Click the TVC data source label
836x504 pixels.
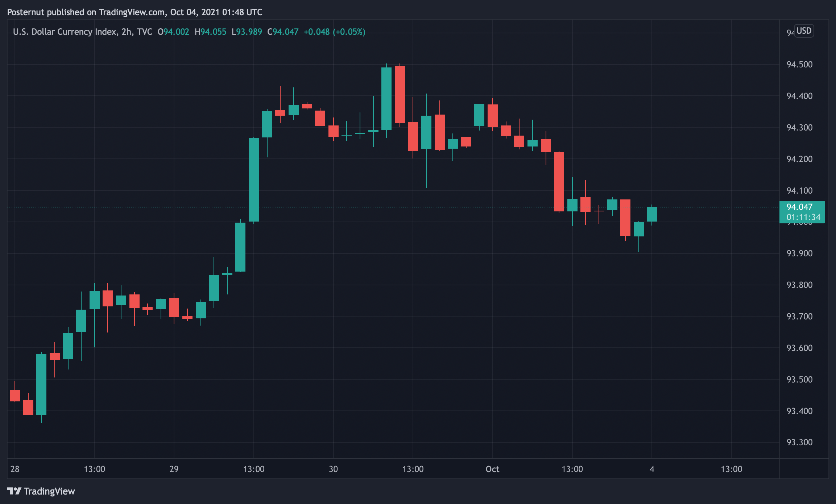click(x=144, y=32)
